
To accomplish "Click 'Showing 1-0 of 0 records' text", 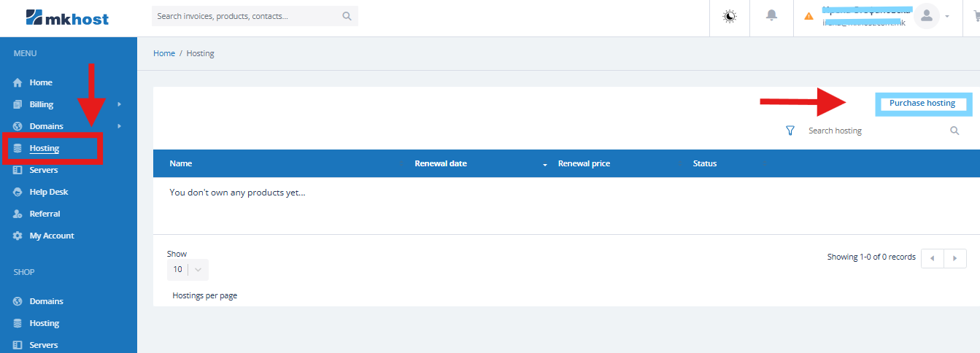I will click(x=871, y=257).
